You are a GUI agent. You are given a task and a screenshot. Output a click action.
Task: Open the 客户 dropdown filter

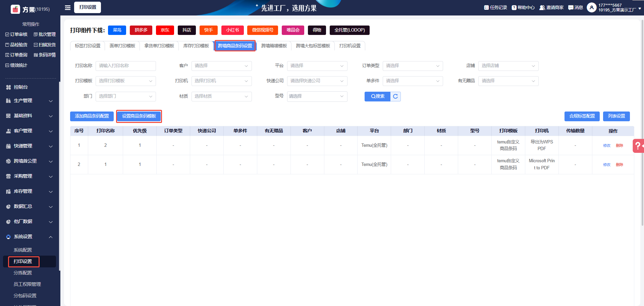[x=221, y=66]
